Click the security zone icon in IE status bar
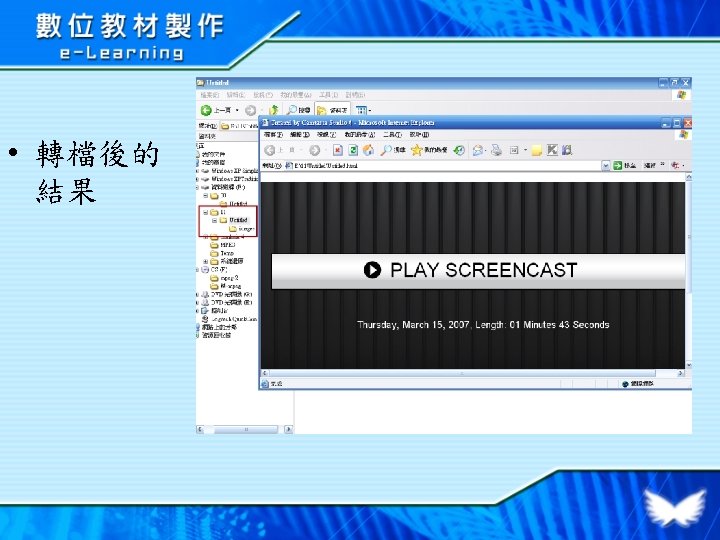The image size is (720, 540). coord(625,384)
